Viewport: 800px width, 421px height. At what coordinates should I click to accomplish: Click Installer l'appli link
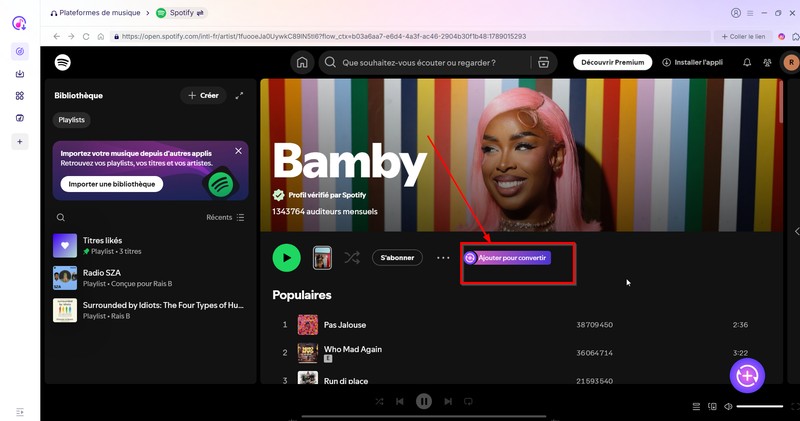pyautogui.click(x=692, y=62)
